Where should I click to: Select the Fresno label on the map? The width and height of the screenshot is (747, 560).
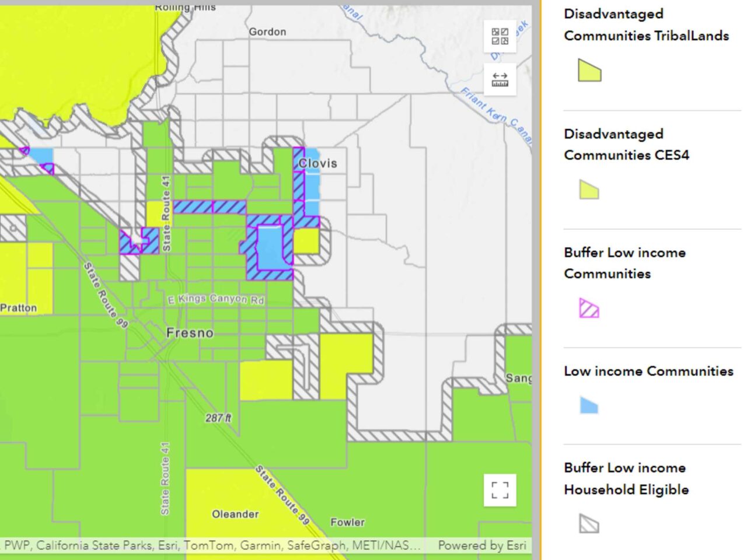tap(191, 332)
